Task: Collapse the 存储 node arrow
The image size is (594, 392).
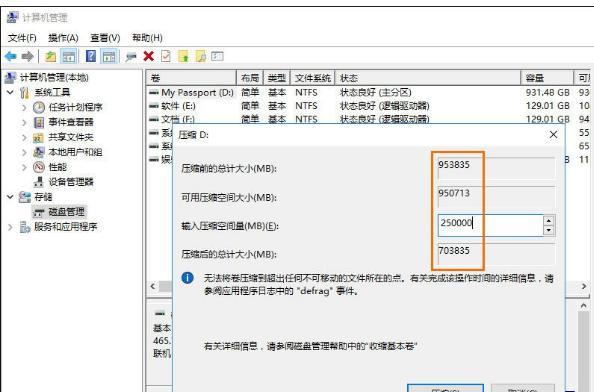Action: click(11, 197)
